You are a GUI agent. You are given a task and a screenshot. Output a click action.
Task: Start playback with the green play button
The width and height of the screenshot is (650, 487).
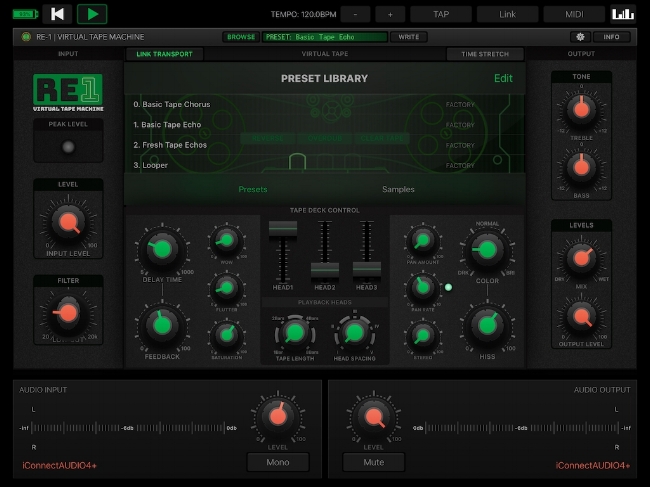coord(92,14)
